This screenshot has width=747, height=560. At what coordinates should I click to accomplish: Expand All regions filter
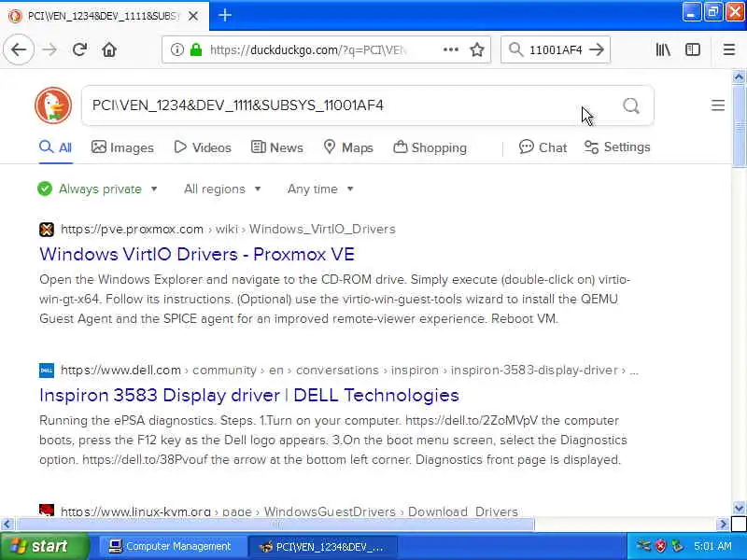[222, 189]
